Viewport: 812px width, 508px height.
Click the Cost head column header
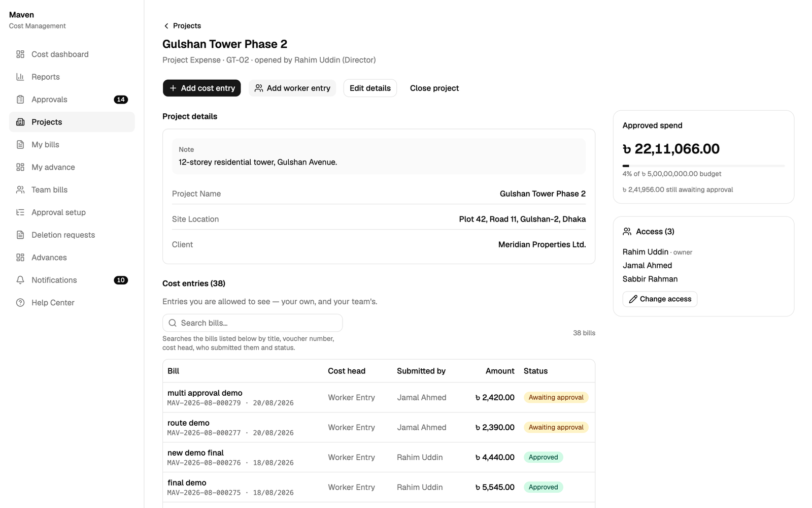[347, 371]
